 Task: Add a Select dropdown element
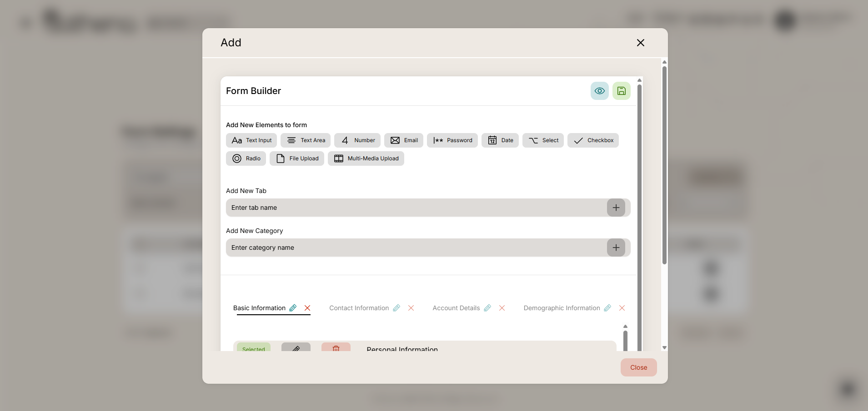[543, 140]
